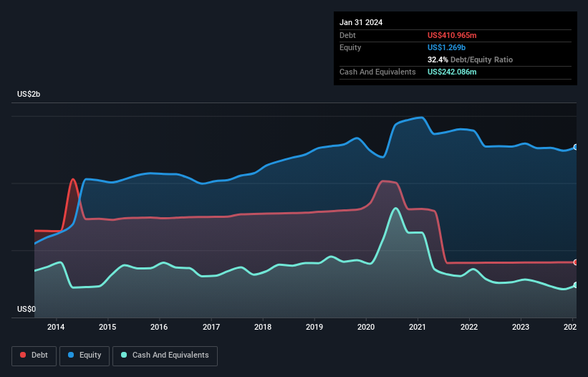Click the 2014 x-axis label
This screenshot has height=377, width=588.
click(x=56, y=327)
